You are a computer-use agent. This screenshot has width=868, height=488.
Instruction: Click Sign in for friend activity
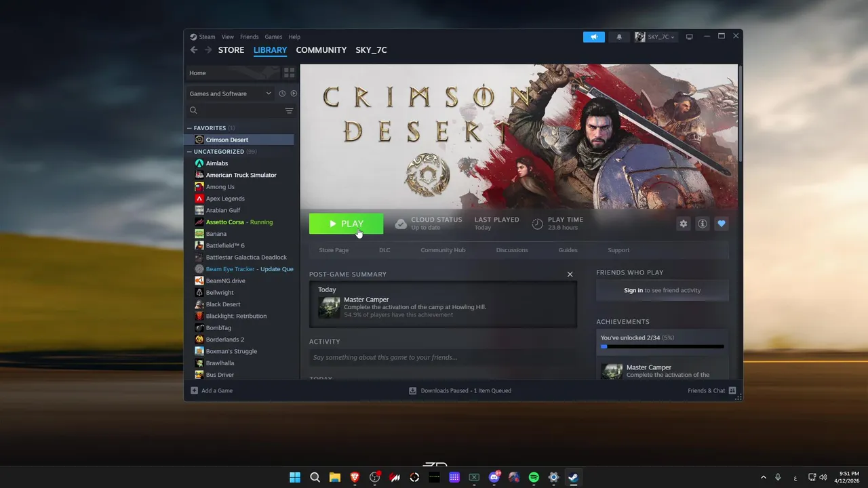tap(633, 290)
